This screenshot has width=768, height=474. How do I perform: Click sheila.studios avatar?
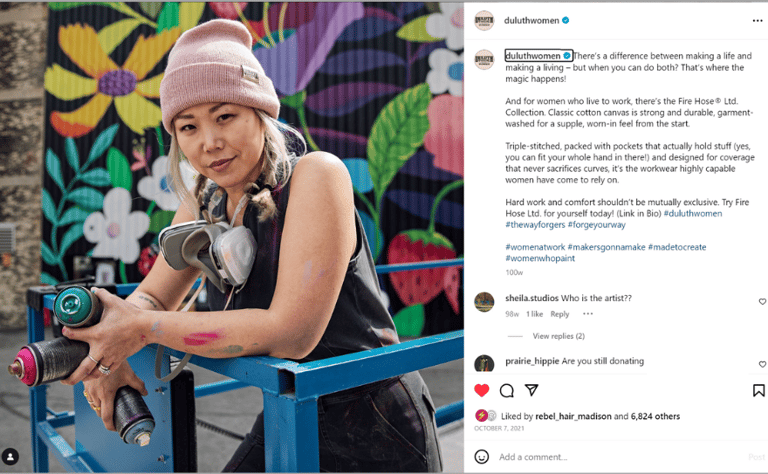coord(484,302)
